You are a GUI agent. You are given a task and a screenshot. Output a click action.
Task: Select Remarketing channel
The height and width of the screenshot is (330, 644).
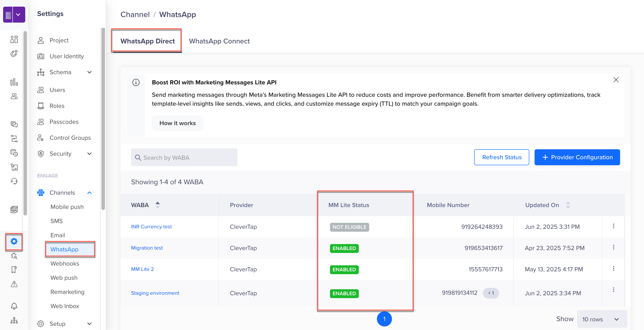pyautogui.click(x=68, y=292)
